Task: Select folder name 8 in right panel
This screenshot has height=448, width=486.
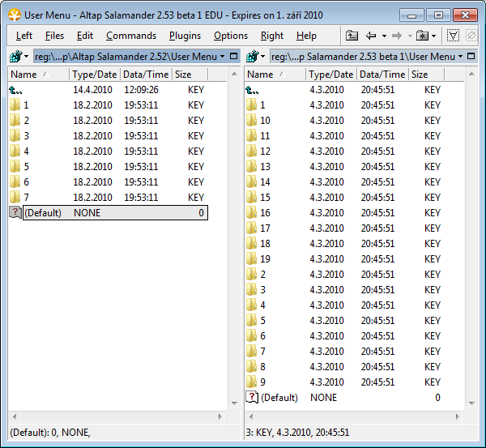Action: click(262, 366)
